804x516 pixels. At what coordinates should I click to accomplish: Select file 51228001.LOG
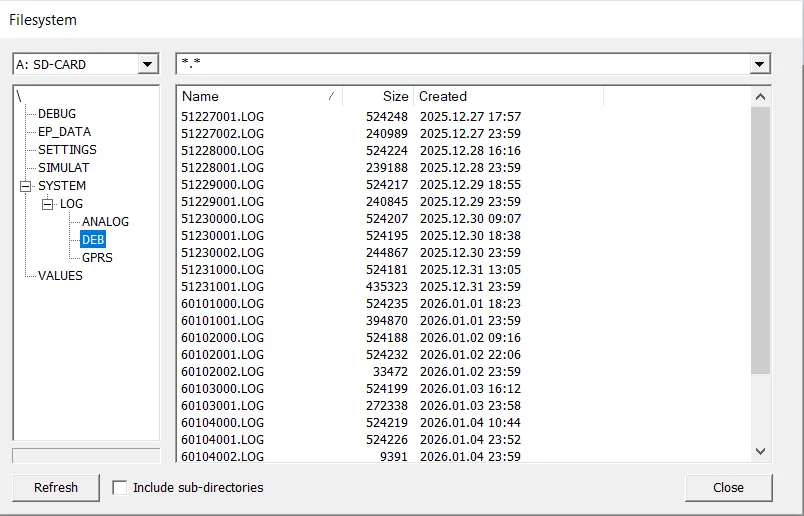coord(223,167)
